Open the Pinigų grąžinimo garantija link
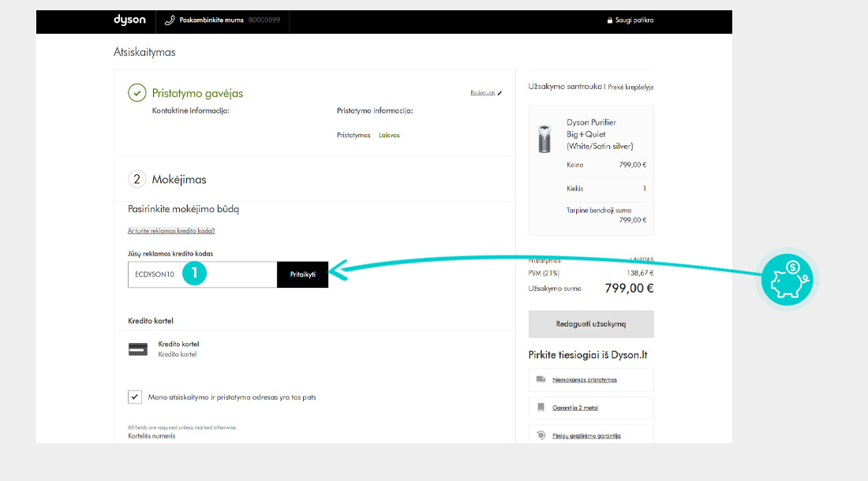 pos(586,436)
